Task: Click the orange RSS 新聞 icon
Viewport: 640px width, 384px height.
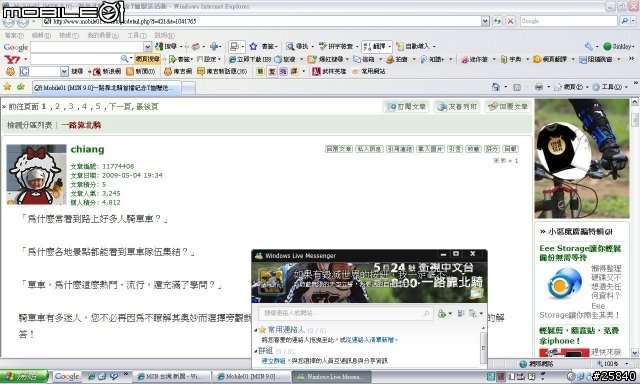Action: [130, 72]
